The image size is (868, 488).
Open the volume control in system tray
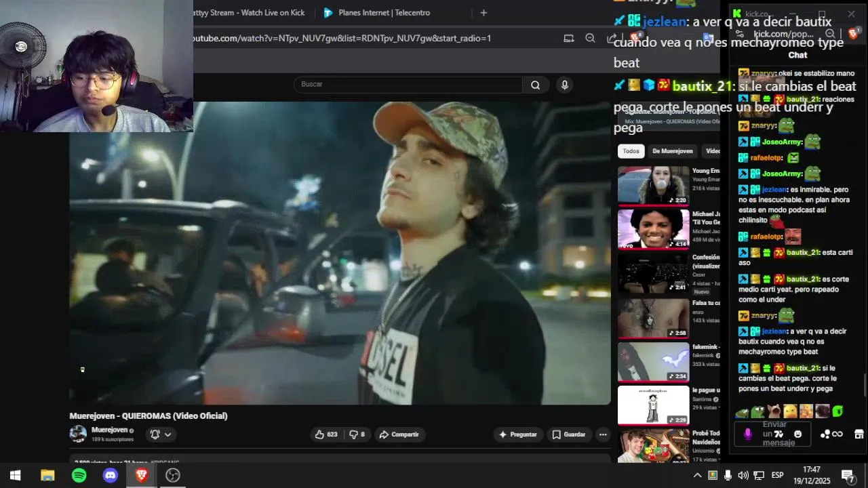tap(743, 475)
